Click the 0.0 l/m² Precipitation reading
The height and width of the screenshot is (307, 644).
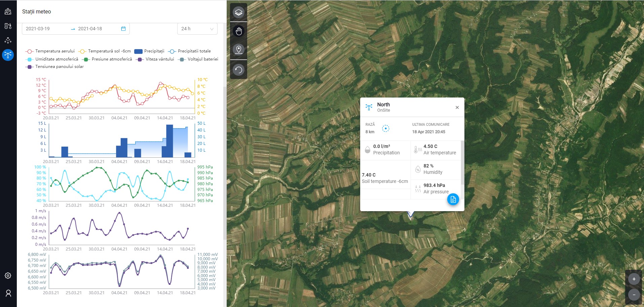pos(386,149)
